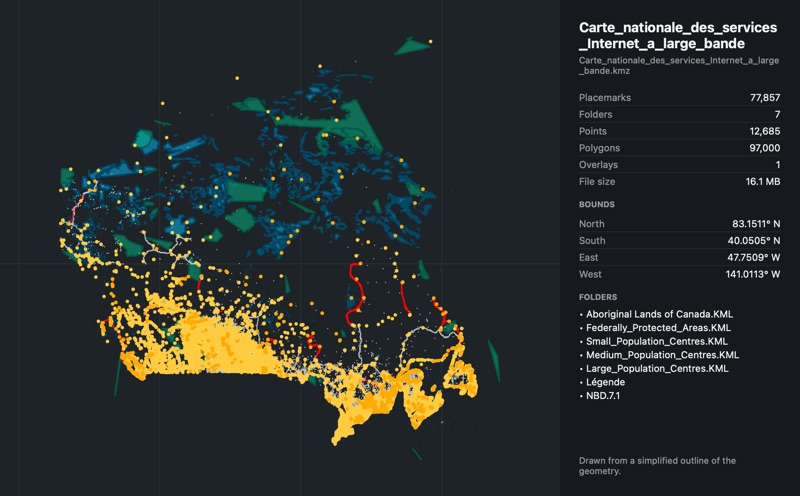Viewport: 800px width, 496px height.
Task: Select the 16.1 MB file size value
Action: (x=763, y=182)
